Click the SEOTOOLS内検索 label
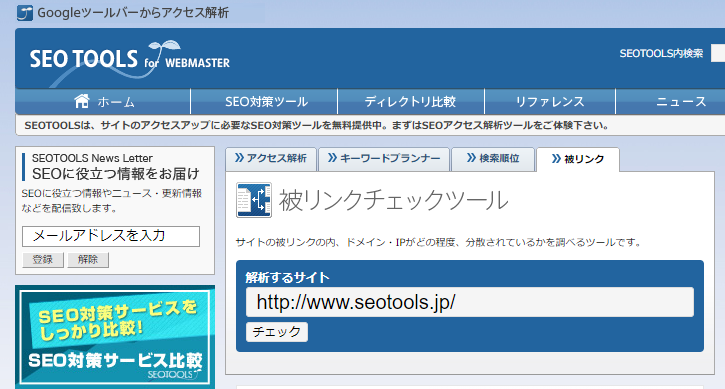725x389 pixels. (661, 54)
